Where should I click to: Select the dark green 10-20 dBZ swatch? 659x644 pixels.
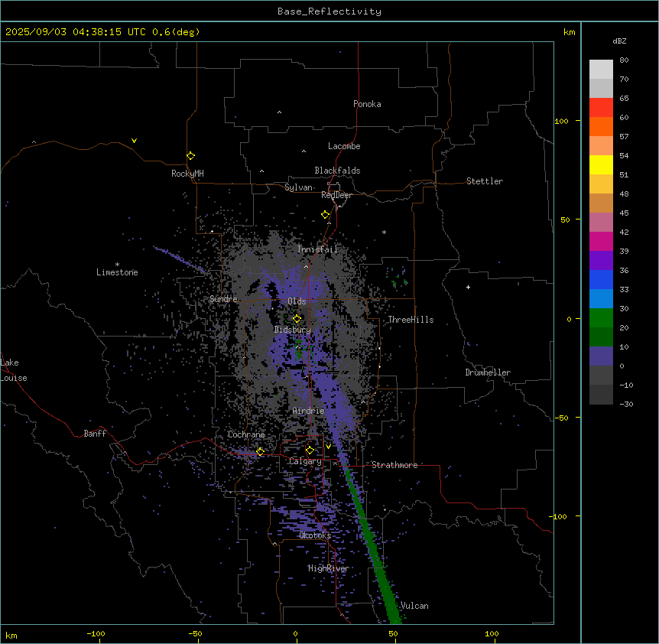[601, 337]
